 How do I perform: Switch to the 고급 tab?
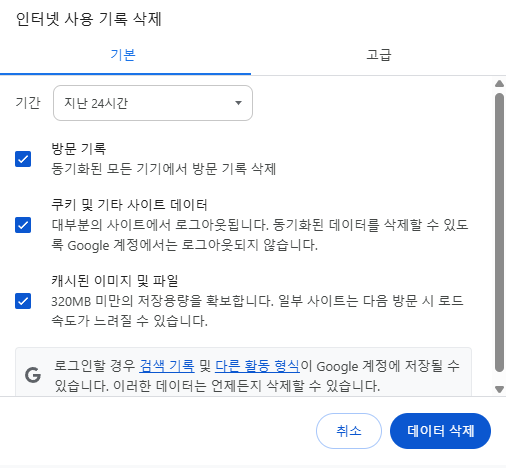click(x=378, y=55)
